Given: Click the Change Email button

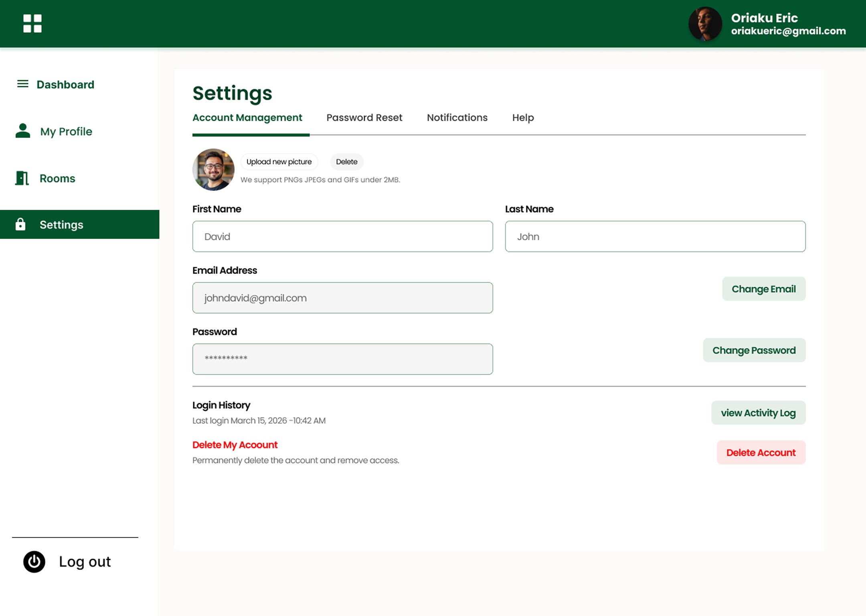Looking at the screenshot, I should [763, 289].
